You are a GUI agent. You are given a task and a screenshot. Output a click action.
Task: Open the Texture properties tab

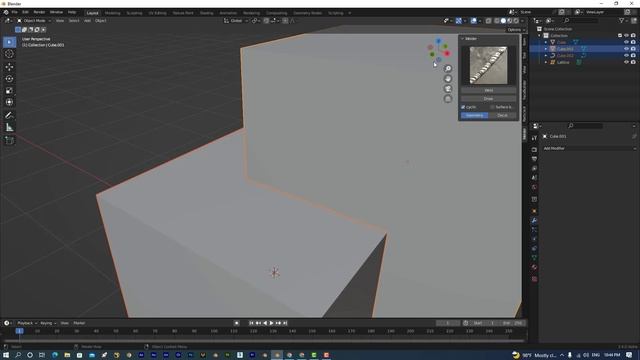pos(534,279)
